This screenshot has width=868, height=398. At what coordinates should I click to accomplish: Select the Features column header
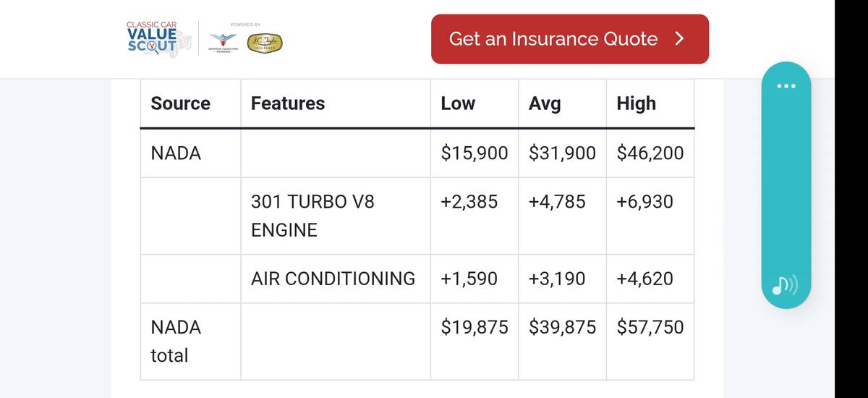(x=288, y=103)
